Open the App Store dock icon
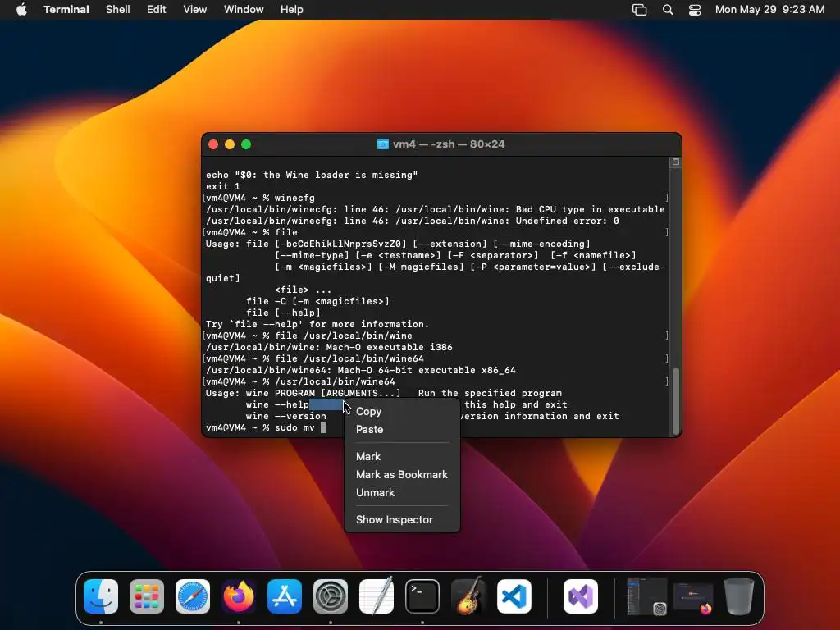Screen dimensions: 840x630 point(285,596)
